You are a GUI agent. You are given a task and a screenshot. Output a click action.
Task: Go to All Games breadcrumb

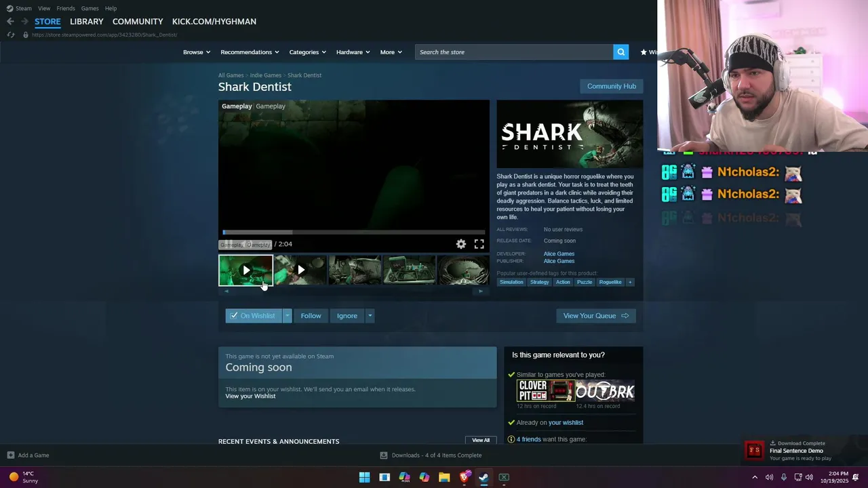point(231,75)
